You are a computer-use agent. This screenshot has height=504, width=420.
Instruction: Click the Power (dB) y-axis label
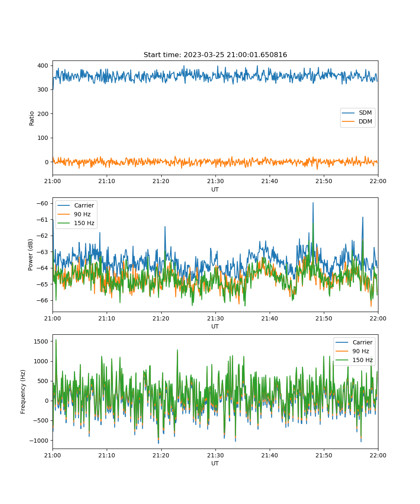(x=31, y=255)
